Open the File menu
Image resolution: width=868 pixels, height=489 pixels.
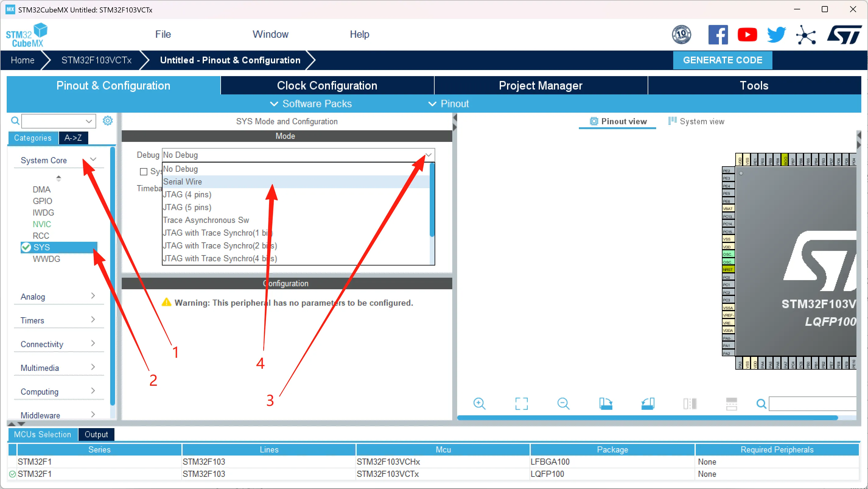click(163, 34)
